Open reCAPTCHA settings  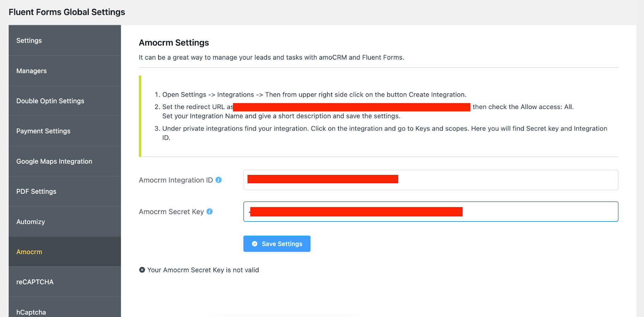click(65, 282)
